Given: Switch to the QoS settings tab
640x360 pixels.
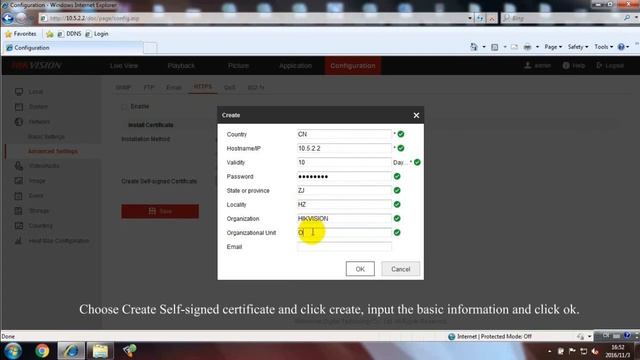Looking at the screenshot, I should pyautogui.click(x=230, y=87).
